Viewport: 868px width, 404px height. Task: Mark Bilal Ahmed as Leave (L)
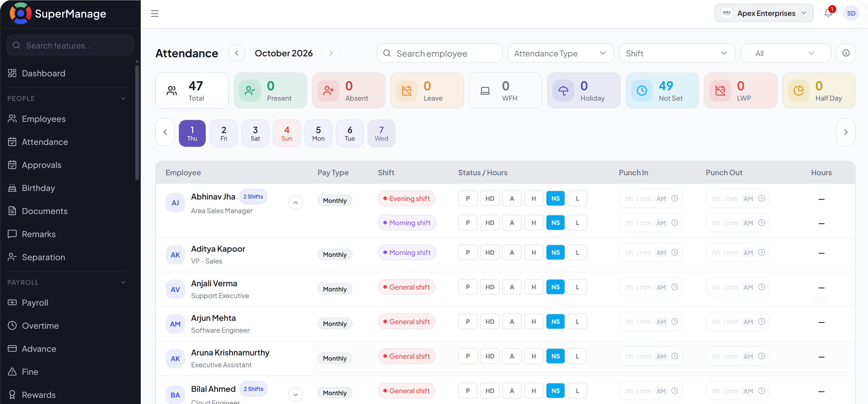coord(577,390)
